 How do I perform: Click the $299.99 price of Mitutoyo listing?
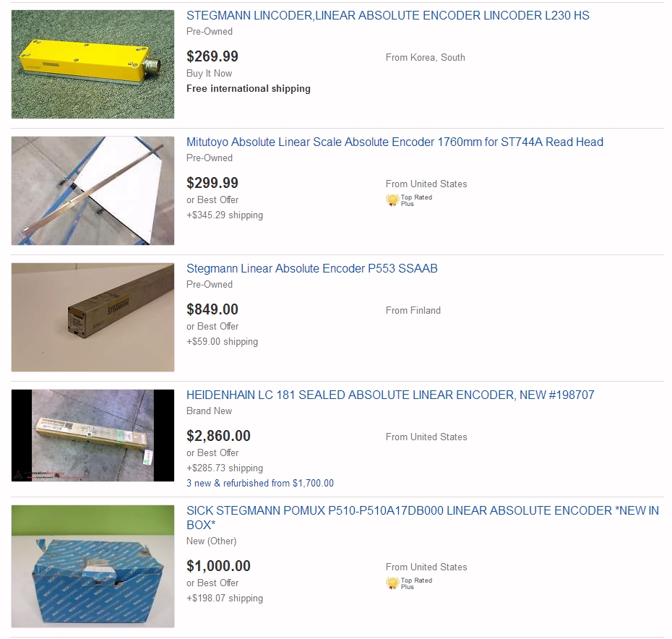pos(212,183)
